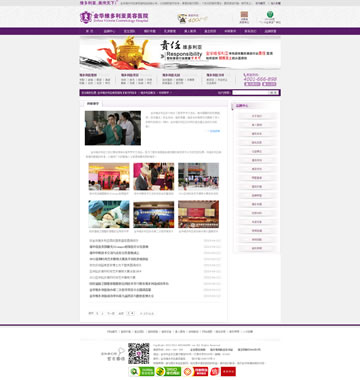Click the green and yellow badge in footer

(x=168, y=371)
